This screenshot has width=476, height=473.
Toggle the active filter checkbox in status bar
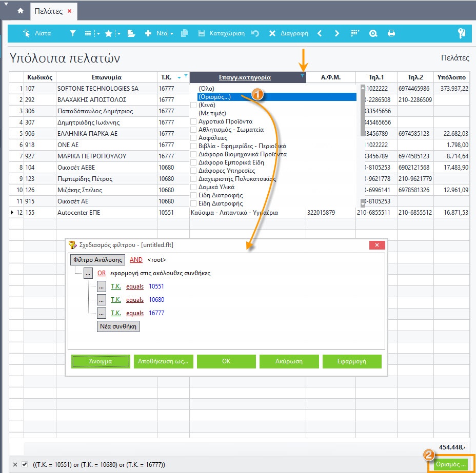[24, 464]
